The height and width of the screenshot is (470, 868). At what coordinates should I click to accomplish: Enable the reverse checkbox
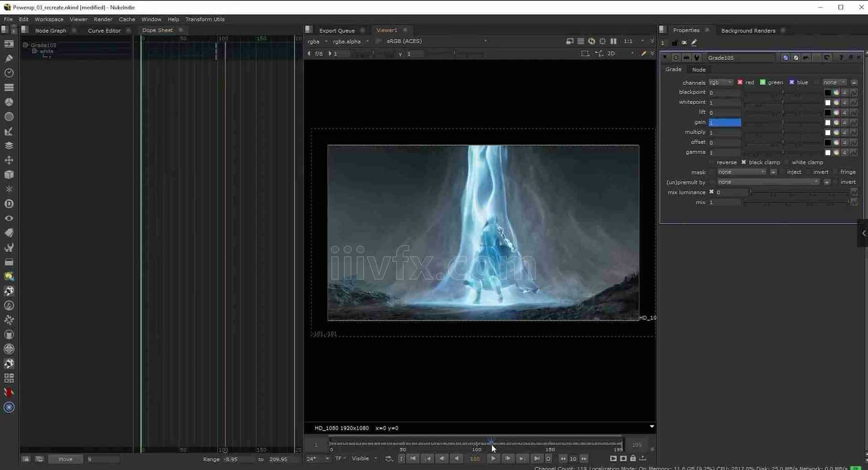tap(712, 162)
